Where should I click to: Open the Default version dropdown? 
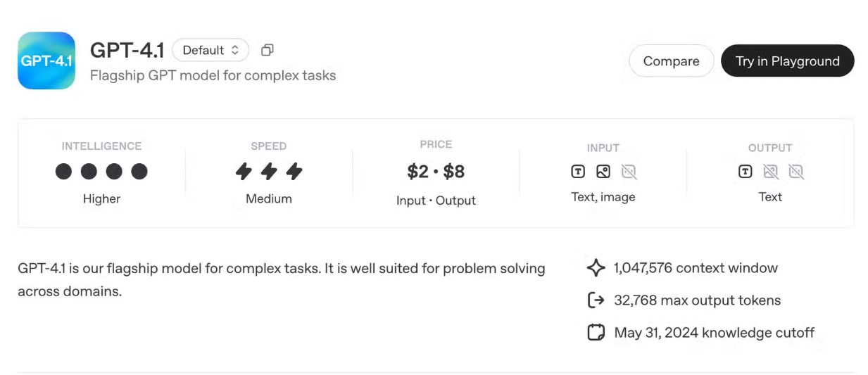point(210,50)
